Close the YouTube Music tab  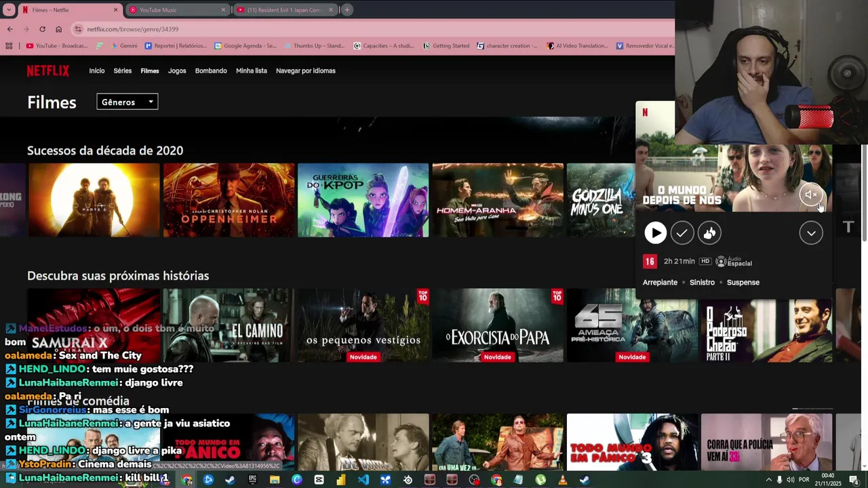pos(223,9)
